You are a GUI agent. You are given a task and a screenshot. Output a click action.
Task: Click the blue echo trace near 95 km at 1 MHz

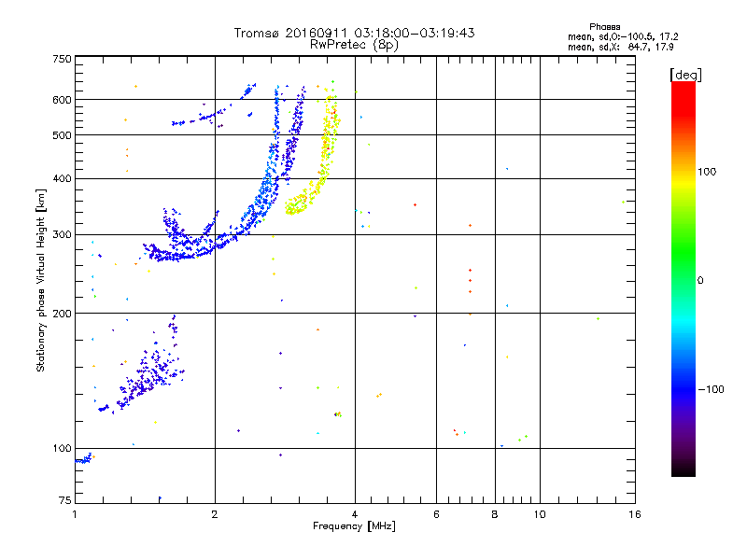click(x=83, y=459)
